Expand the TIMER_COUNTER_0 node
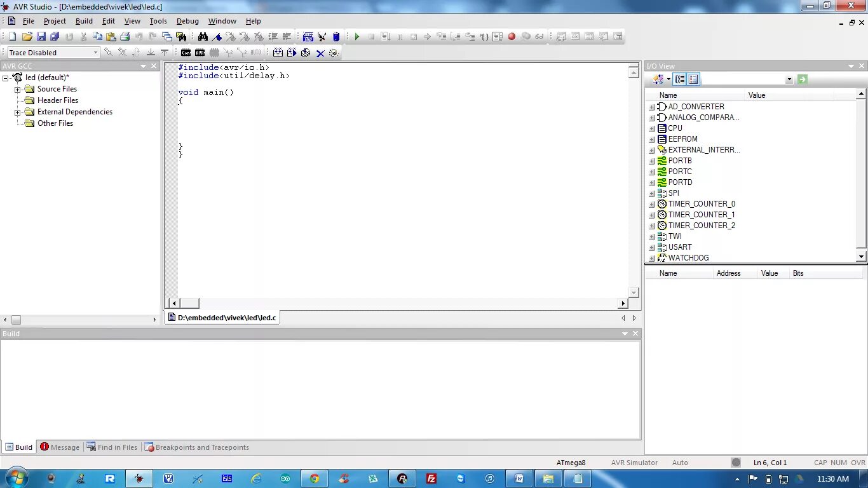The width and height of the screenshot is (868, 488). (651, 205)
